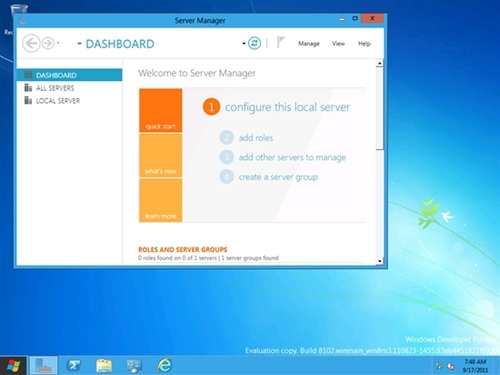This screenshot has height=375, width=500.
Task: Open the Help menu
Action: click(x=364, y=44)
